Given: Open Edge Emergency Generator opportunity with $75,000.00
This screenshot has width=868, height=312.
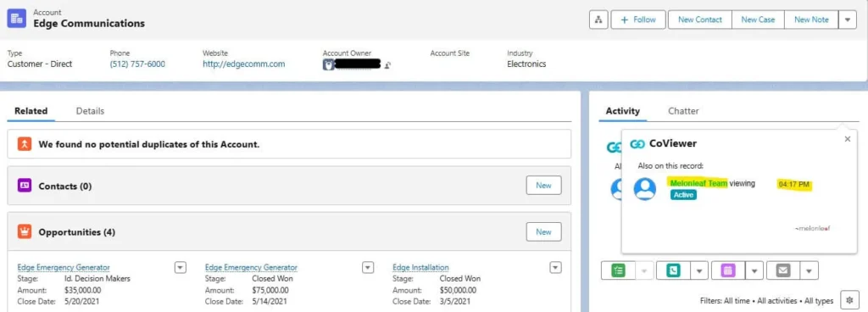Looking at the screenshot, I should point(251,268).
